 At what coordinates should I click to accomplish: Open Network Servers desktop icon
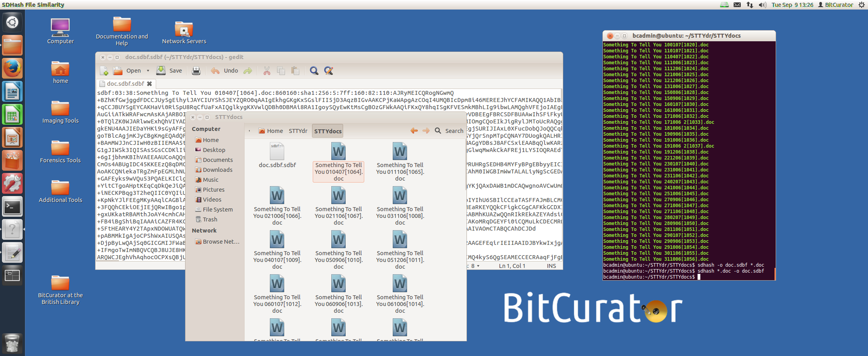click(184, 33)
